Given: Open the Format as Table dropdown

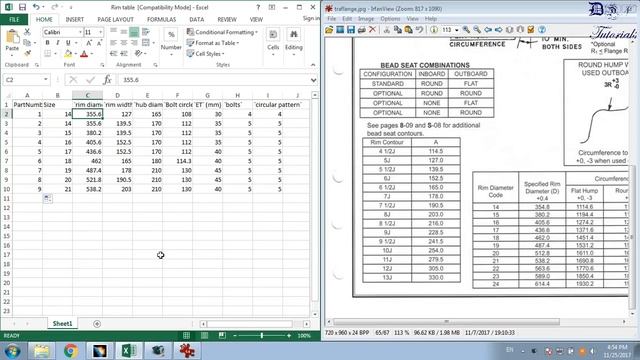Looking at the screenshot, I should coord(213,43).
